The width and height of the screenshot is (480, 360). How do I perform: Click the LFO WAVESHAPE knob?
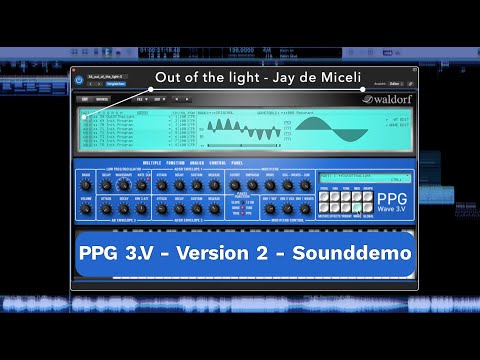[124, 185]
